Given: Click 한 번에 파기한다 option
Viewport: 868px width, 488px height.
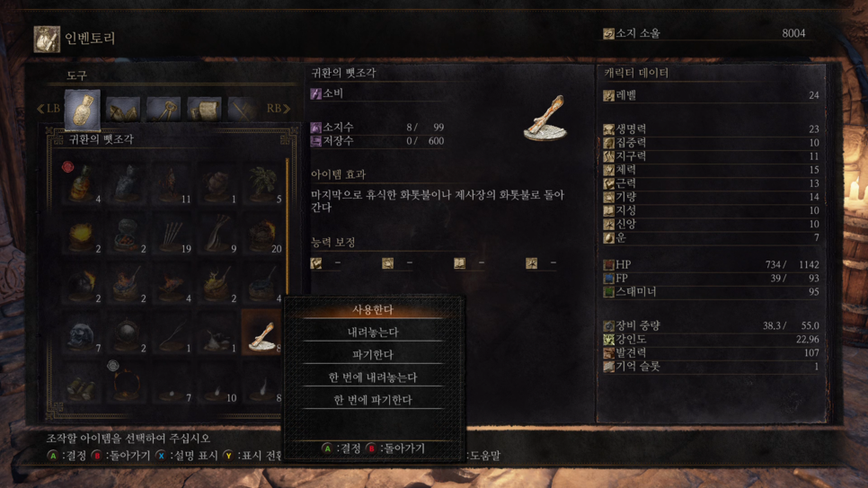Looking at the screenshot, I should click(373, 400).
